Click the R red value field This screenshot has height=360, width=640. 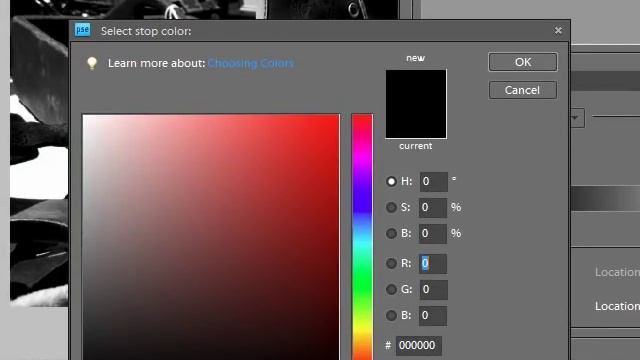tap(433, 263)
